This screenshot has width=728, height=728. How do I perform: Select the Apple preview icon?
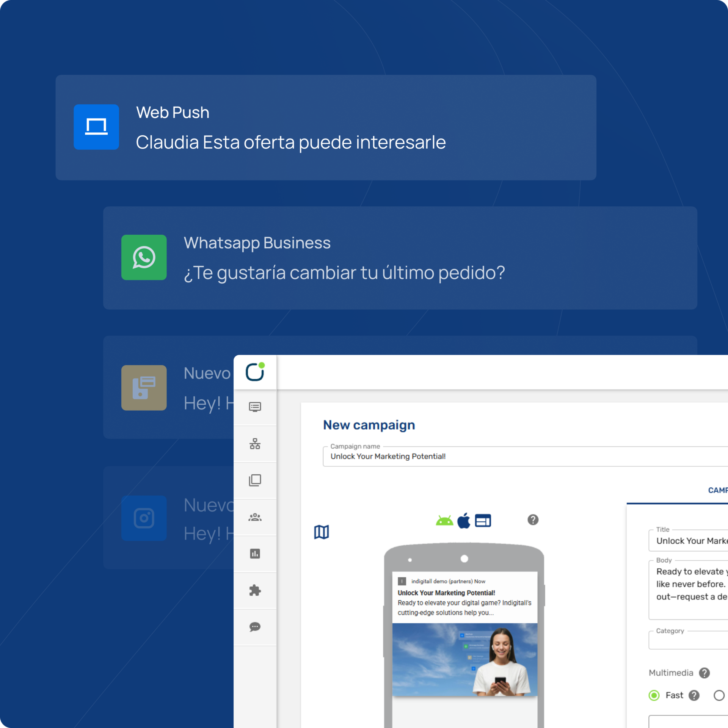click(464, 520)
